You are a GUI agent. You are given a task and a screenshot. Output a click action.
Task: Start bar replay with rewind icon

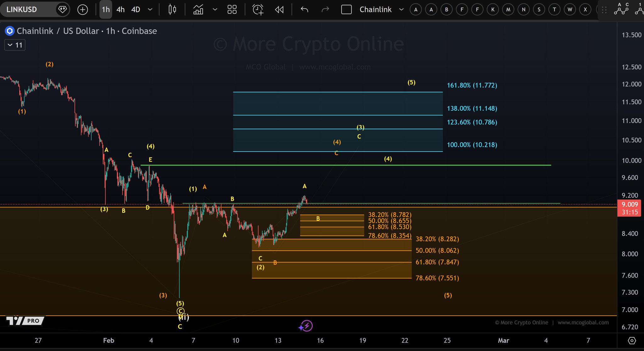[x=279, y=9]
